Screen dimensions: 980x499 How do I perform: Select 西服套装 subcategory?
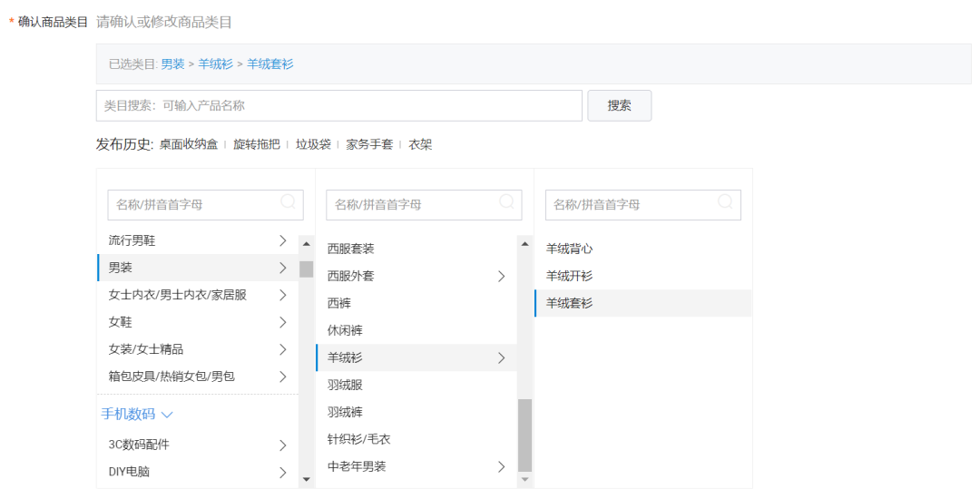(x=416, y=249)
